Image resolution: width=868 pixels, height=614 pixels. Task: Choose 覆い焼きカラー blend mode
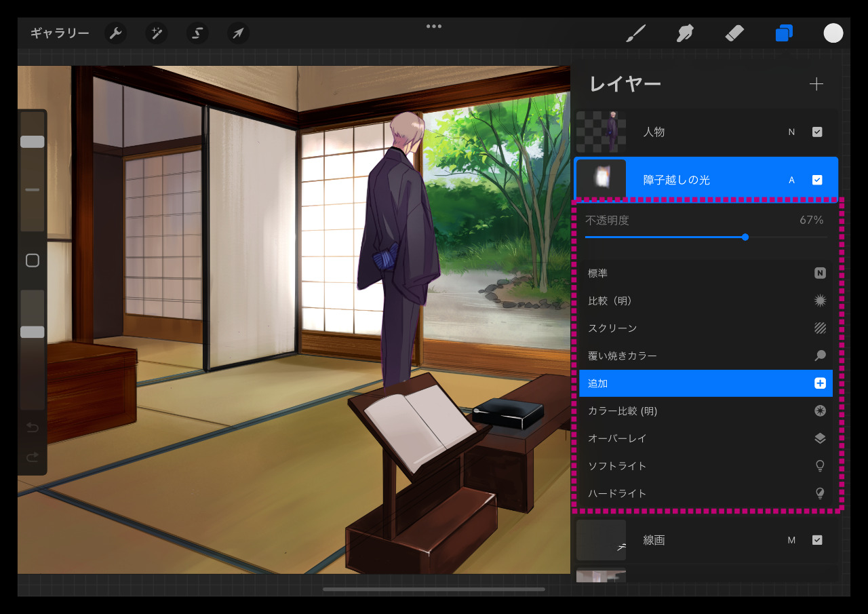[706, 356]
